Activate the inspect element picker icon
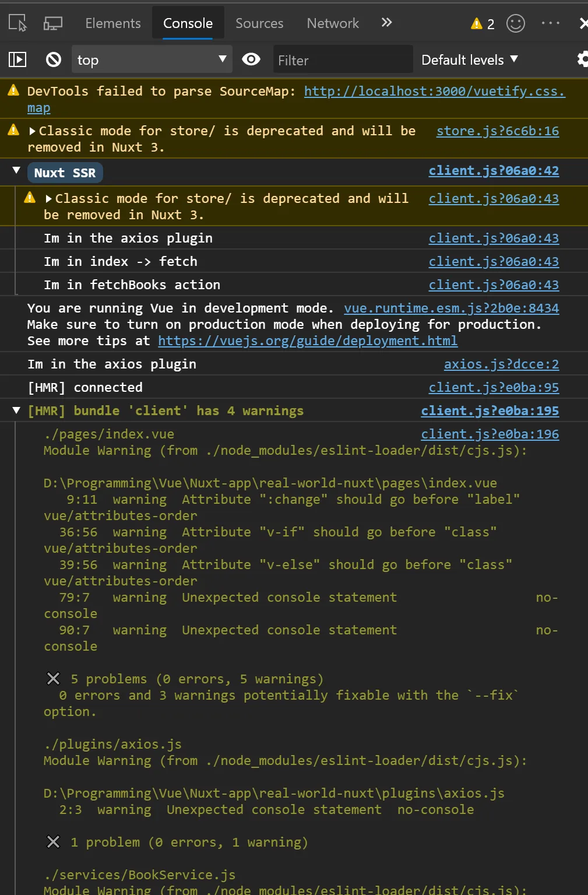Image resolution: width=588 pixels, height=895 pixels. click(x=17, y=23)
